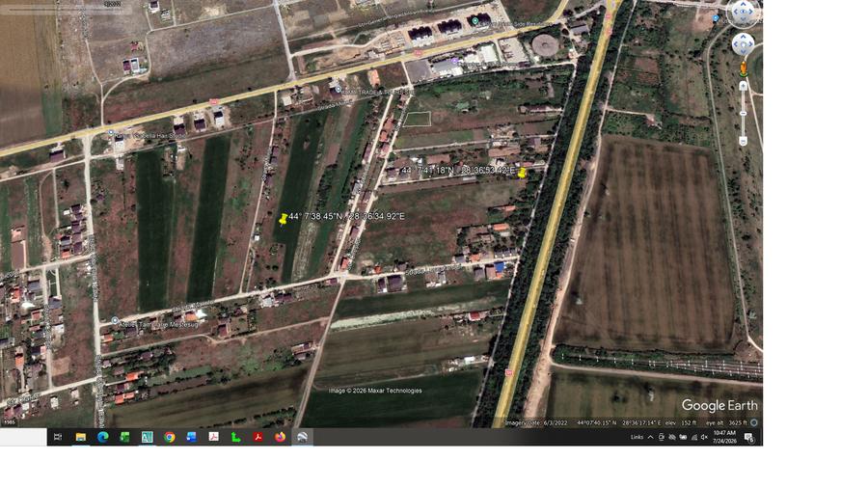
Task: Click the 44°07'40.15" N latitude readout
Action: pyautogui.click(x=597, y=422)
